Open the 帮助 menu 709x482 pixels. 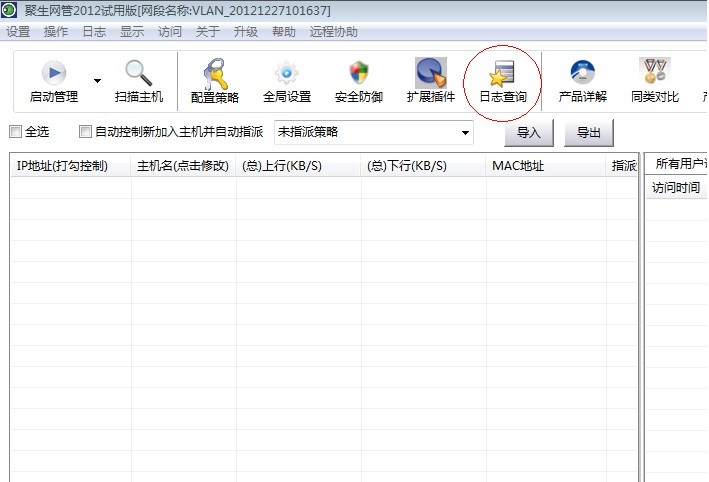click(284, 32)
